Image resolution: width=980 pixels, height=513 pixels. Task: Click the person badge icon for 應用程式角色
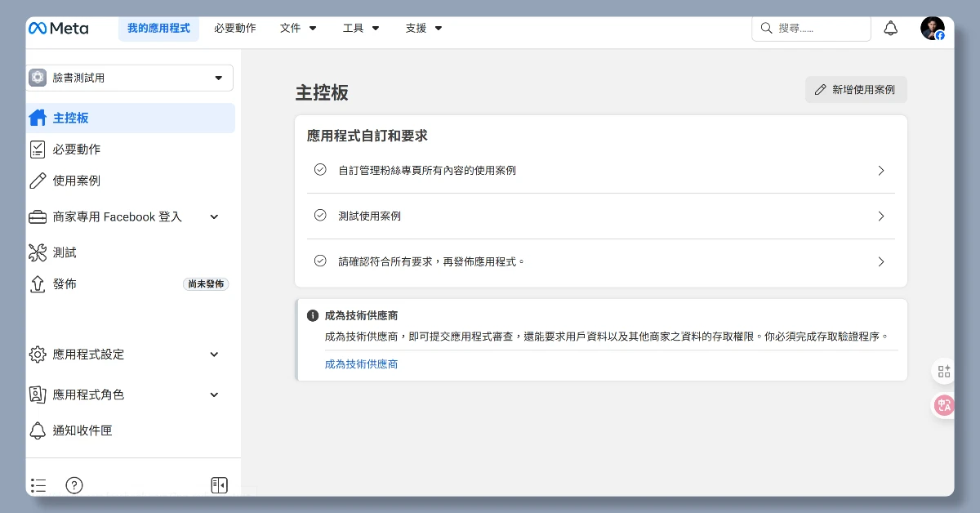click(x=38, y=395)
